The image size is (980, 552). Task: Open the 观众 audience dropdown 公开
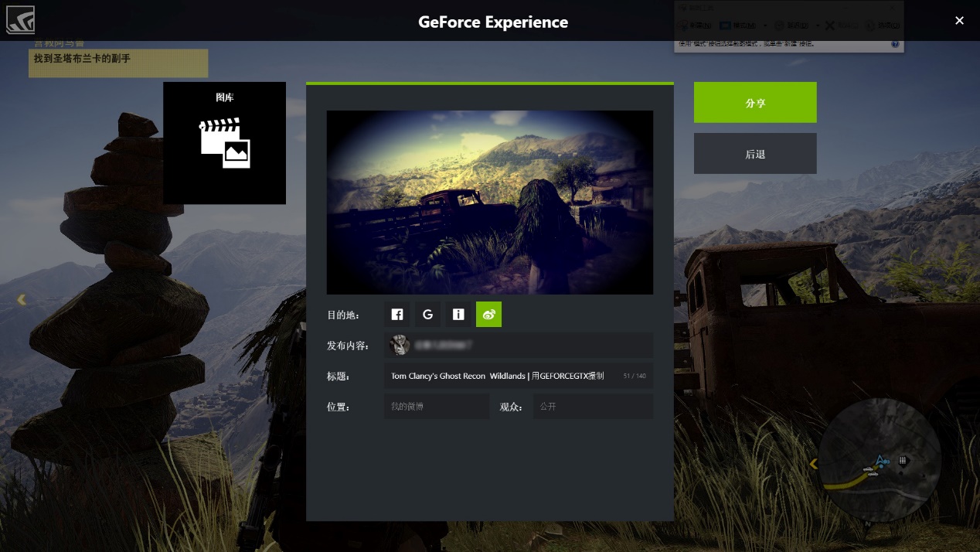click(x=593, y=407)
